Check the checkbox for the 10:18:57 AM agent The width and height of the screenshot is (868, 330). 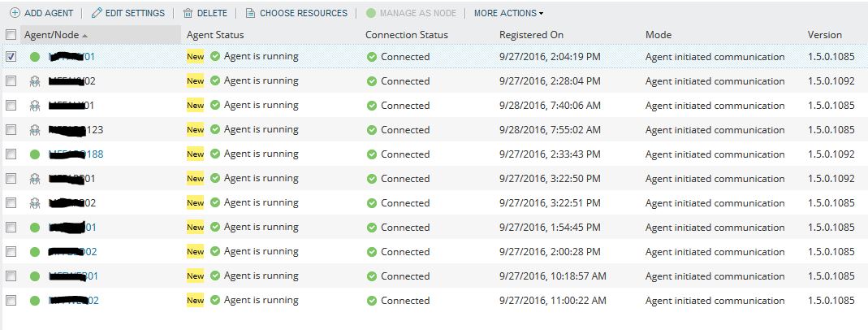[11, 276]
